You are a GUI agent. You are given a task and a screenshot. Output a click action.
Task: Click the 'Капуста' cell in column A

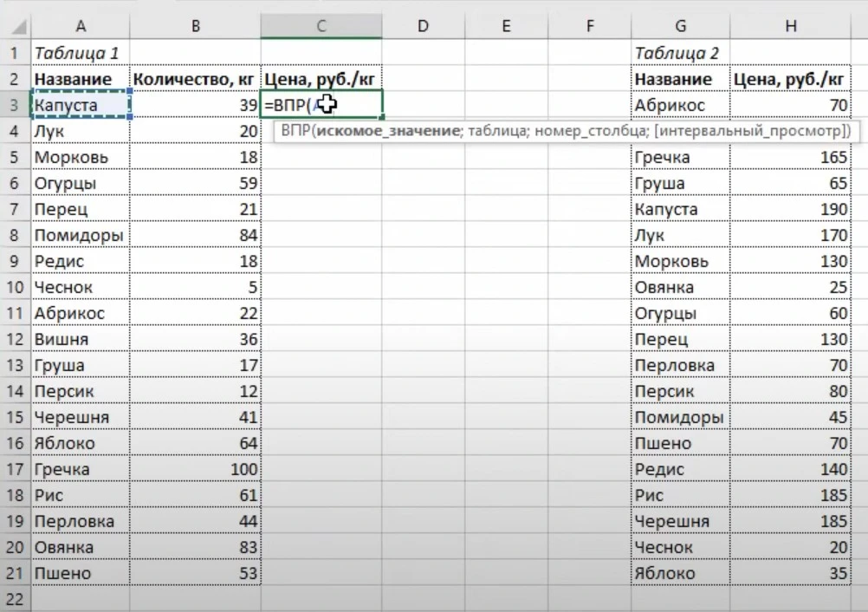click(80, 105)
